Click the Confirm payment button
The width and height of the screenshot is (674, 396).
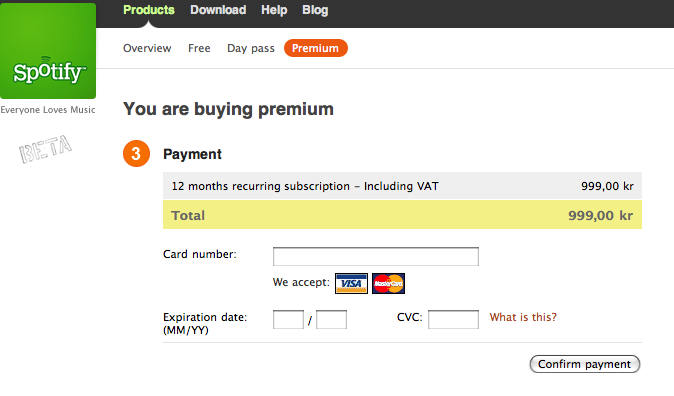pyautogui.click(x=585, y=364)
